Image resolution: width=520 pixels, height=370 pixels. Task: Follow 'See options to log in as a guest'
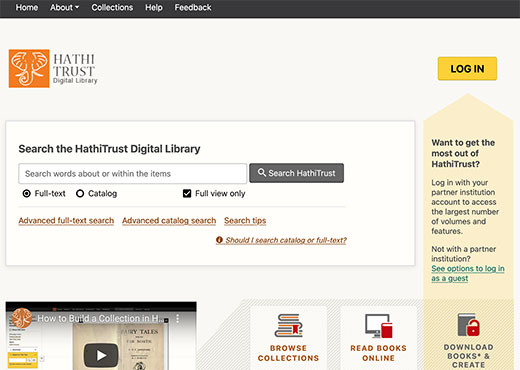(468, 273)
